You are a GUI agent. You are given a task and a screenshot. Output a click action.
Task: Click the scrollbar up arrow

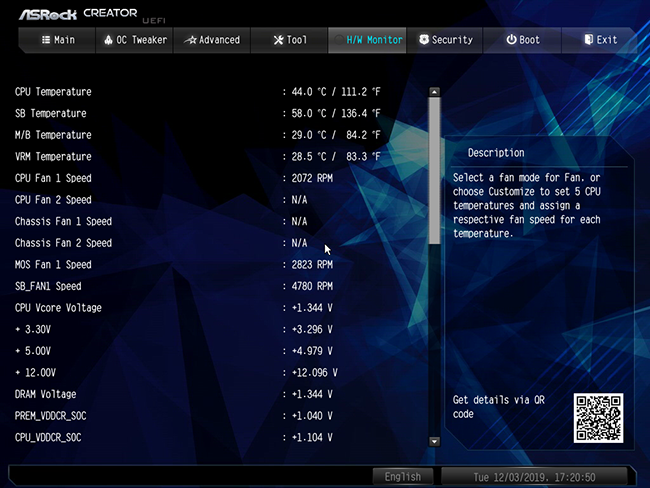434,92
